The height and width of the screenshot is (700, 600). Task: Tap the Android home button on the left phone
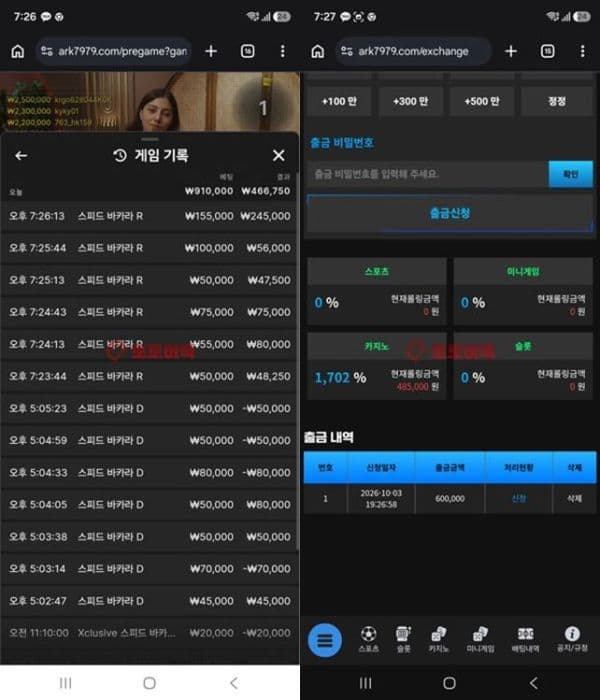click(150, 683)
